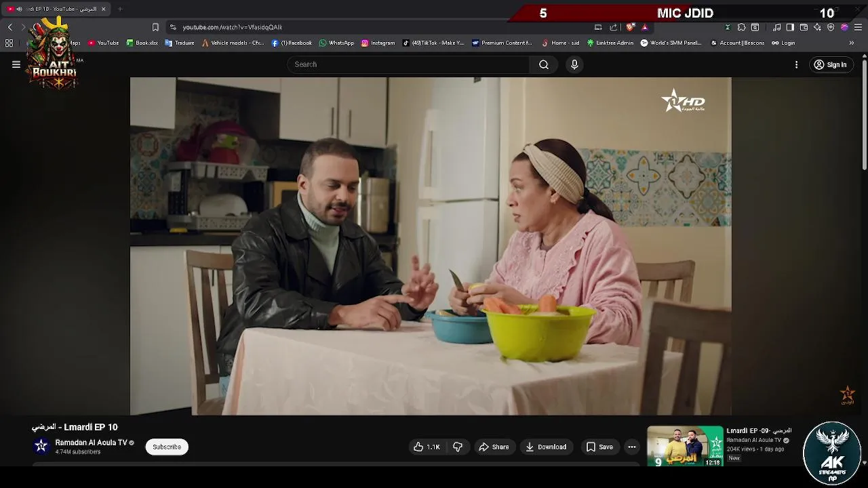Bookmark this page with the bookmark icon
The width and height of the screenshot is (868, 488).
tap(155, 27)
